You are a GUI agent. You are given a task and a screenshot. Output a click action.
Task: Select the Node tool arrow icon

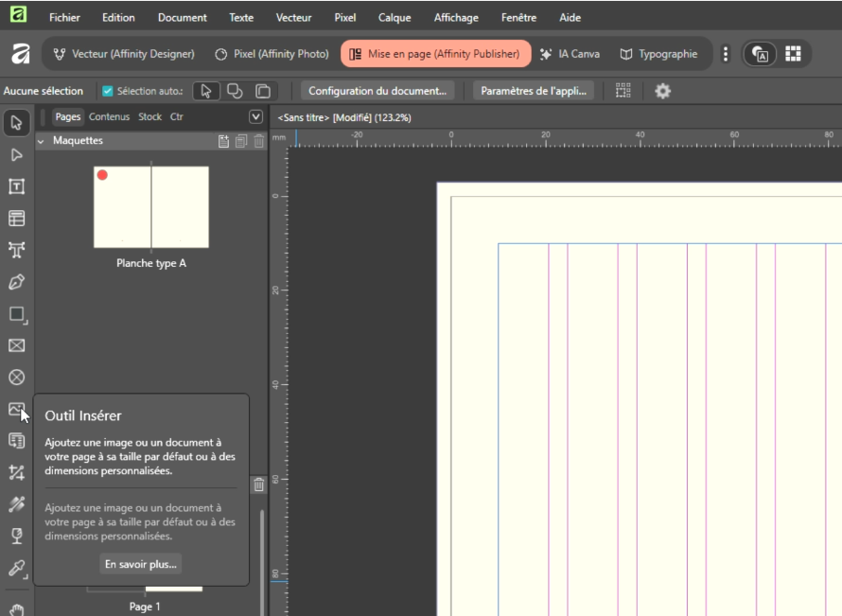point(16,154)
